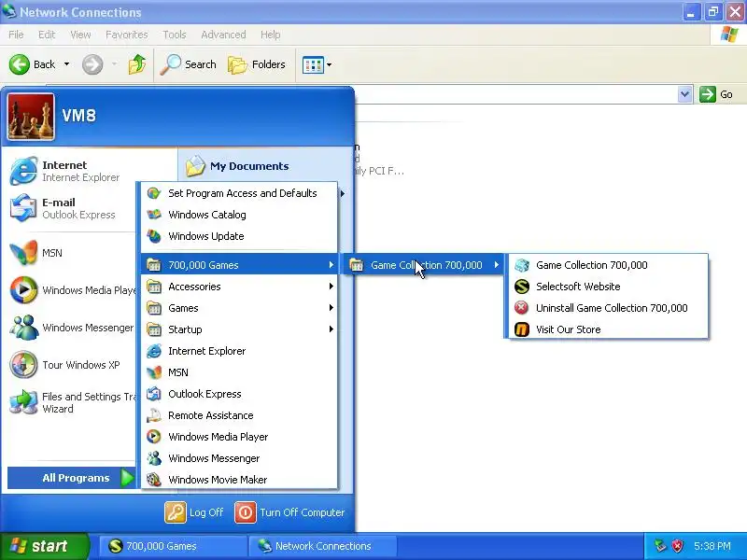Click the VM8 chess user picture
747x560 pixels.
tap(31, 117)
